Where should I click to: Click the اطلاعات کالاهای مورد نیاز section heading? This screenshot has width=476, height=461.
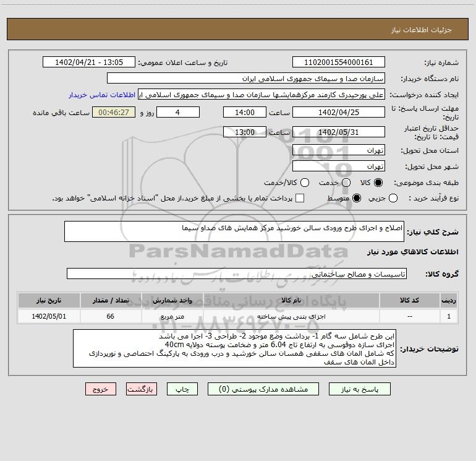(413, 252)
